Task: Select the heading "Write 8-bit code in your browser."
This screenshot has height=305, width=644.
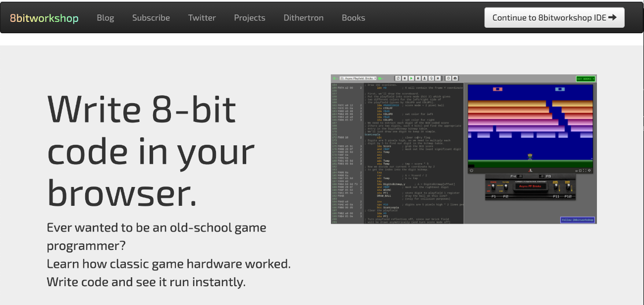Action: coord(151,150)
